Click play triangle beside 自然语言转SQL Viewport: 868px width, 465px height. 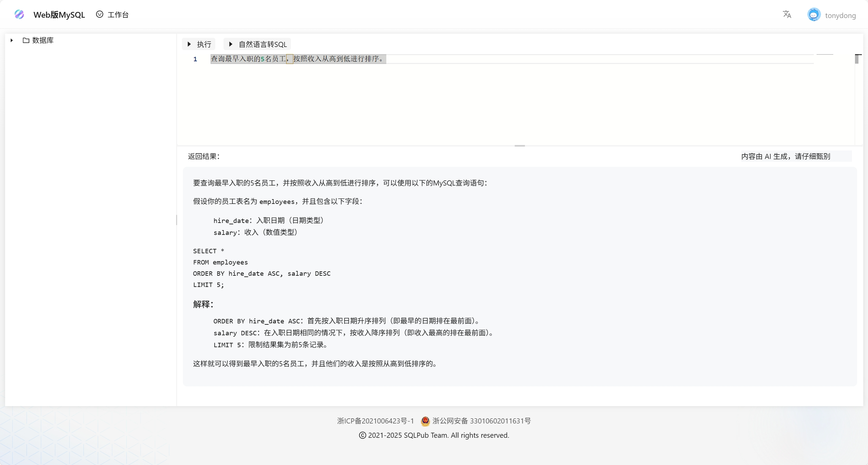[231, 44]
